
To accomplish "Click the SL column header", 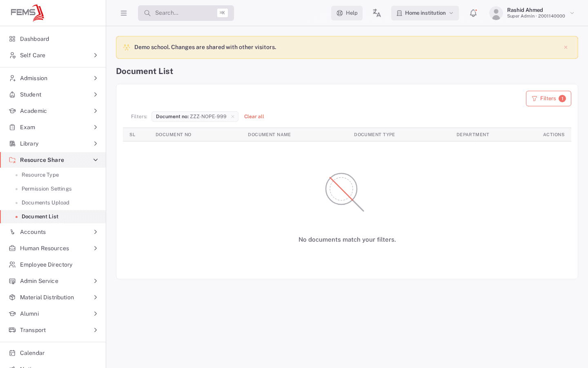I will click(132, 135).
